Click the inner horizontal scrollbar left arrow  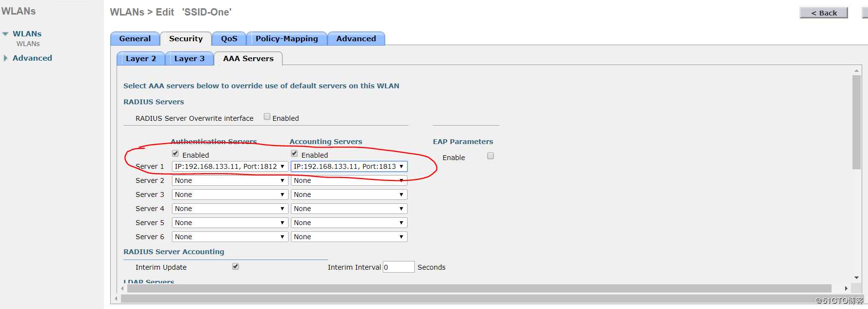(122, 288)
